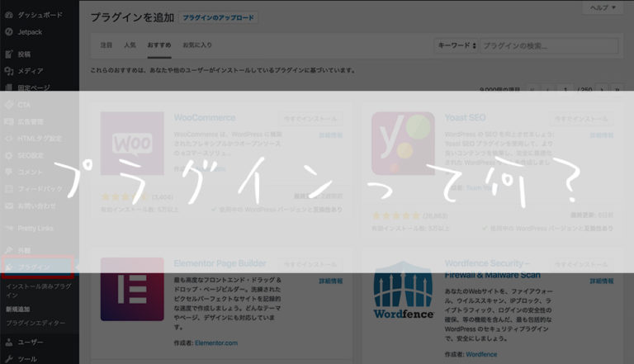Open the WooCommerce plugin title link
Image resolution: width=634 pixels, height=364 pixels.
[x=205, y=118]
